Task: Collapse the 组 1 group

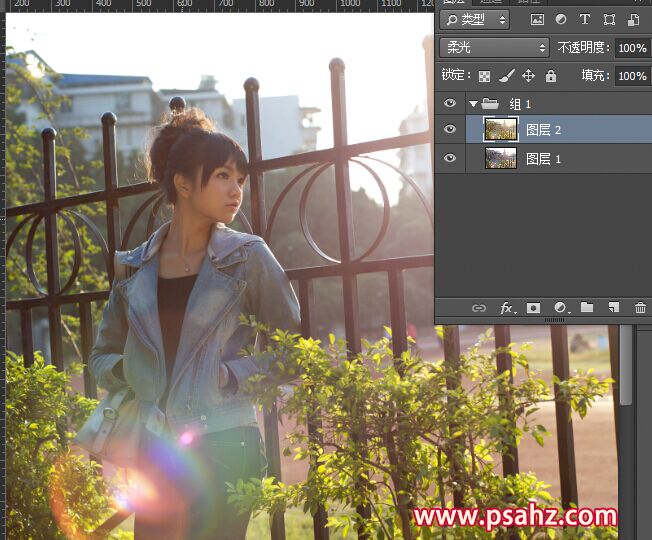Action: (x=472, y=103)
